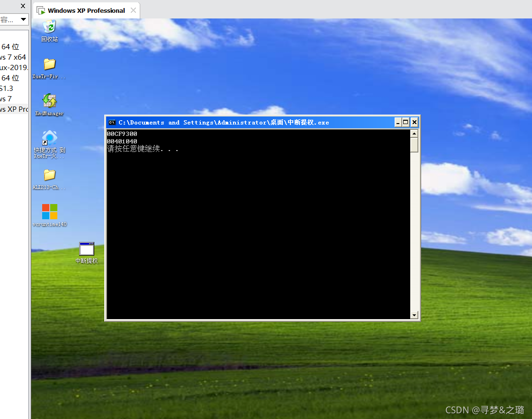532x419 pixels.
Task: Click the output line 00401040
Action: pos(122,142)
